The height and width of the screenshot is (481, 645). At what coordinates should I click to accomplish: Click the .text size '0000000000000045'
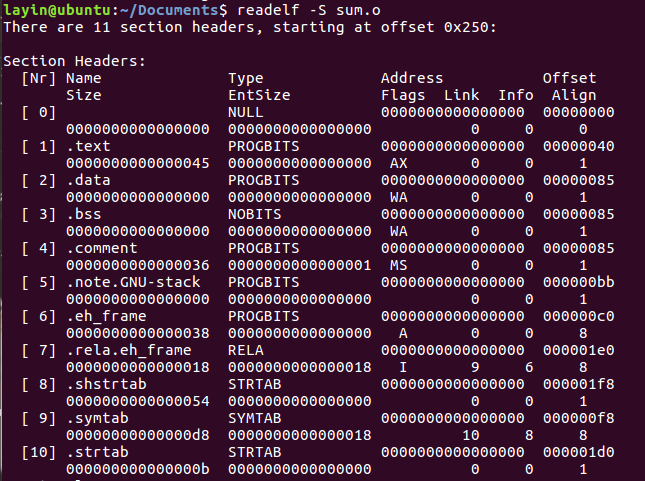137,163
